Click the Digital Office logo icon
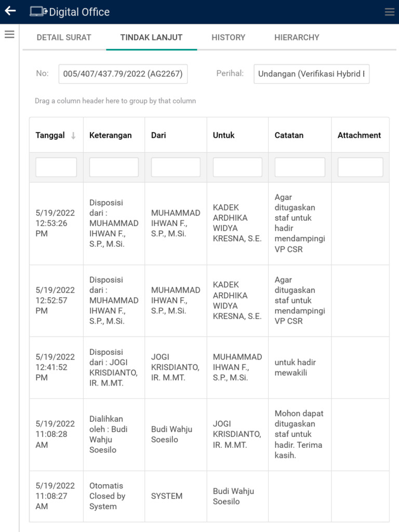 [x=38, y=11]
